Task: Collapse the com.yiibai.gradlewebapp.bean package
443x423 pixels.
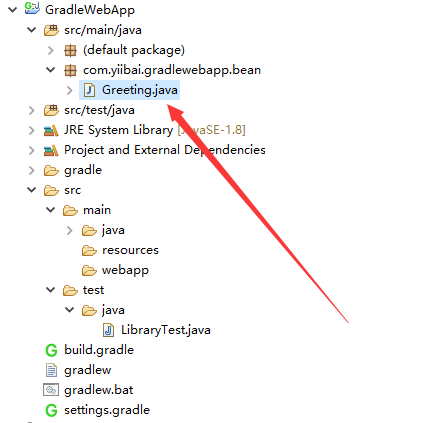Action: coord(51,70)
